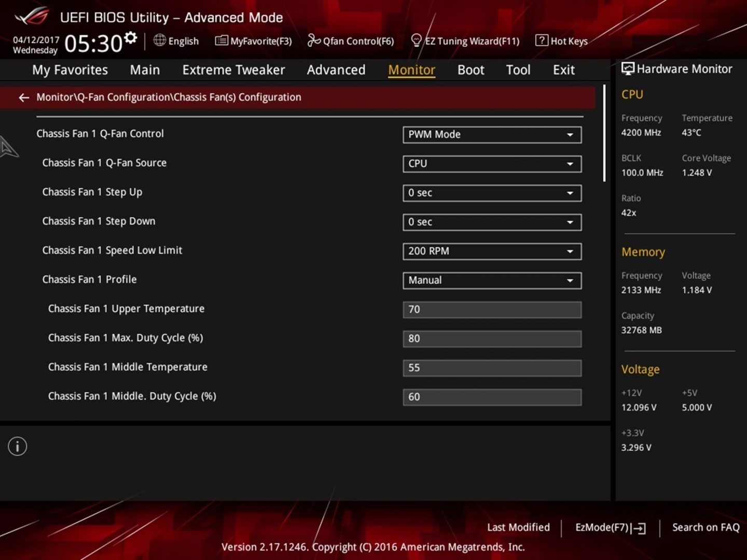Open Chassis Fan 1 Step Down dropdown
Screen dimensions: 747x560
coord(492,222)
